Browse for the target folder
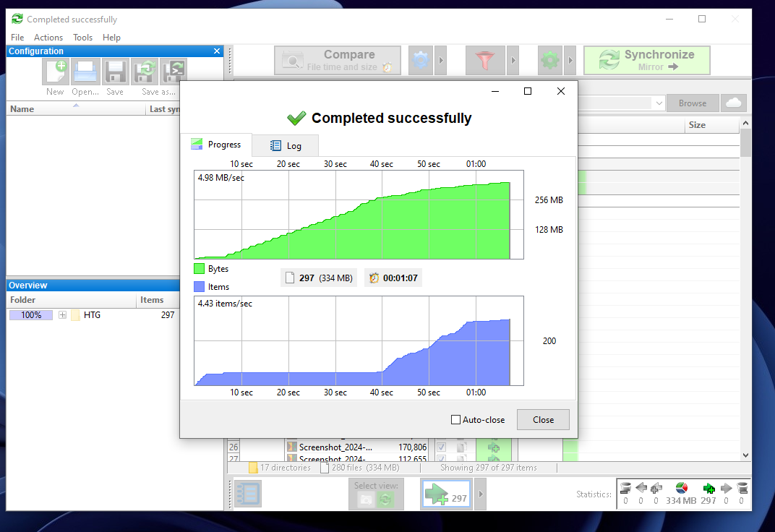The image size is (775, 532). click(x=692, y=103)
